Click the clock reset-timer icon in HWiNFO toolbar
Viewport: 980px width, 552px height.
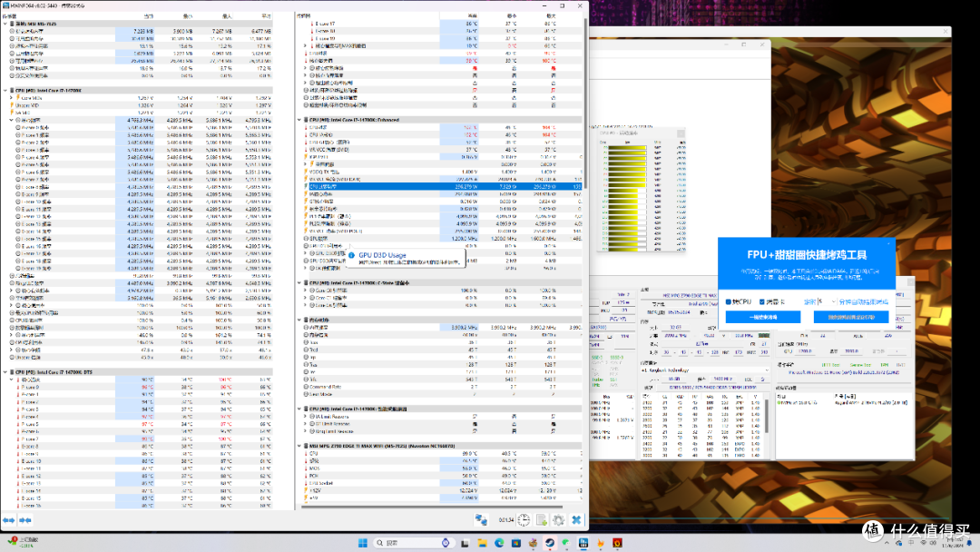[524, 520]
